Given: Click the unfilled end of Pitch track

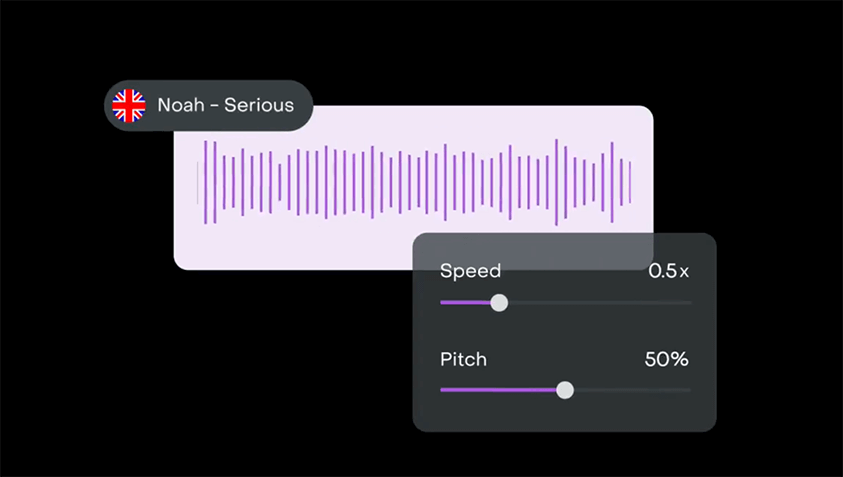Looking at the screenshot, I should click(x=683, y=390).
